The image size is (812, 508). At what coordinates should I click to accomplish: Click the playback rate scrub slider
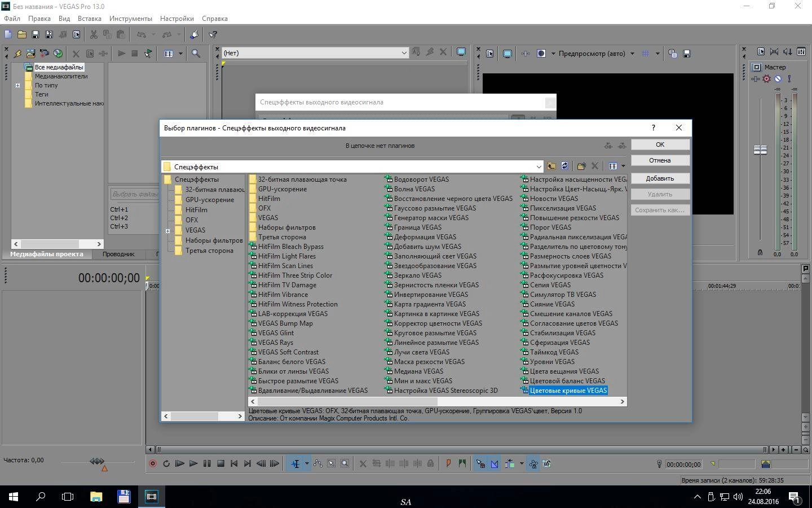pyautogui.click(x=98, y=461)
